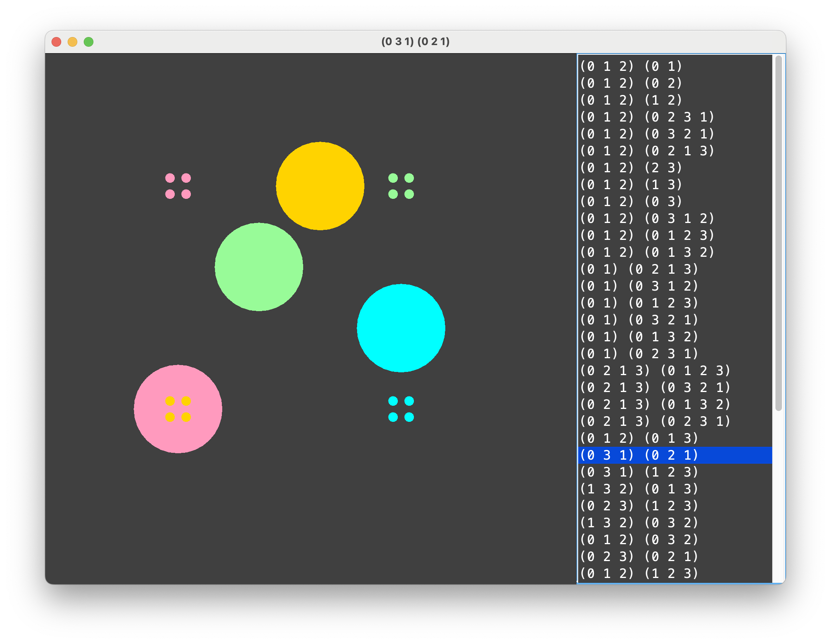Click the pink four-dot cluster
This screenshot has height=644, width=831.
tap(178, 186)
